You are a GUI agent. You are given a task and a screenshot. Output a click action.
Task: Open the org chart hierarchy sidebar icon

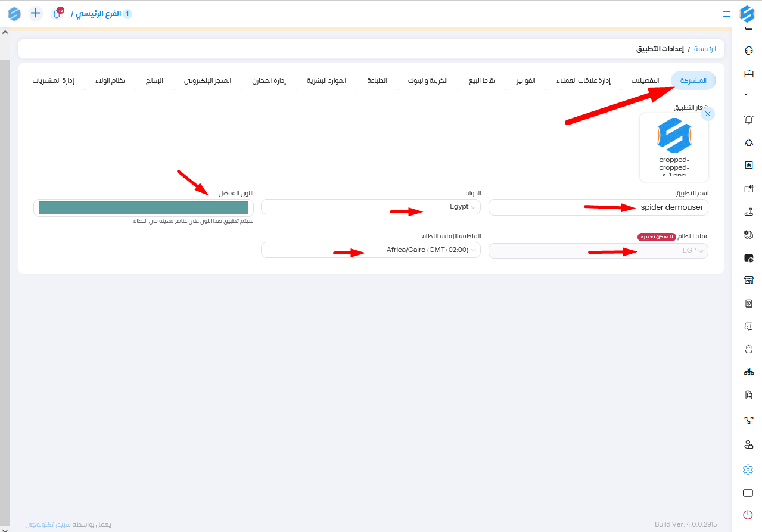[x=748, y=372]
